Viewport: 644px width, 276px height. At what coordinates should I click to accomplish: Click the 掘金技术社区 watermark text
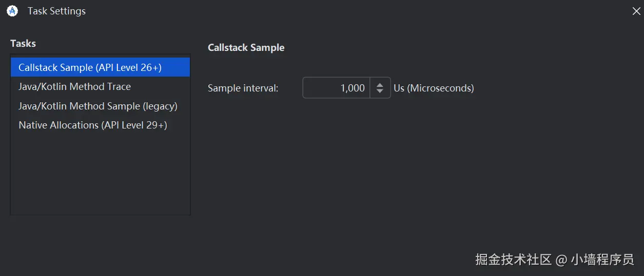pyautogui.click(x=513, y=260)
